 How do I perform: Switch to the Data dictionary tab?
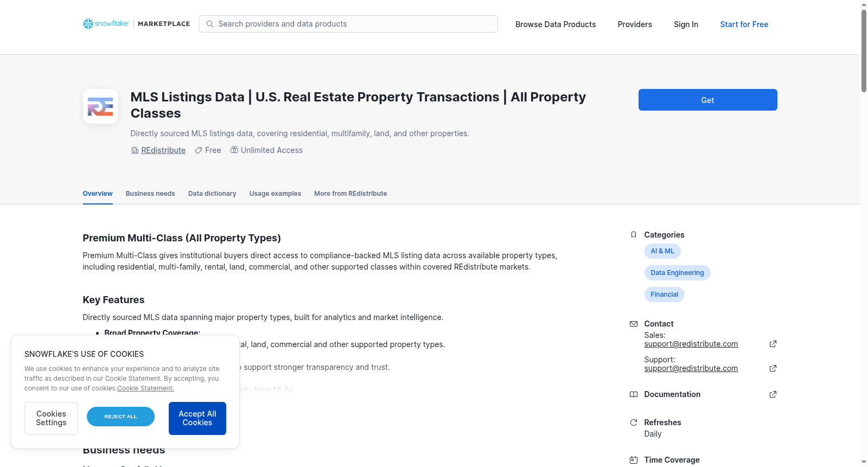tap(212, 194)
